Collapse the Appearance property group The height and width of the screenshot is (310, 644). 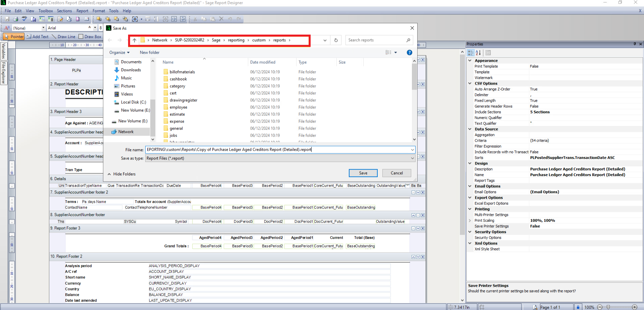470,61
